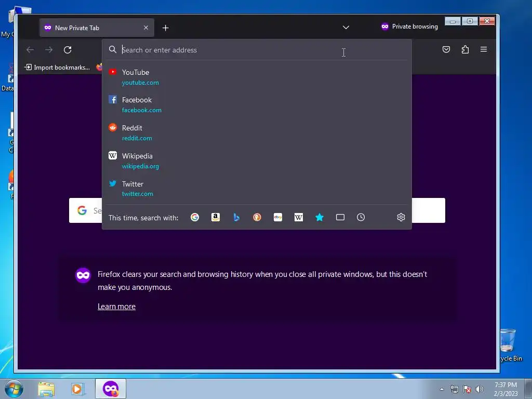Expand the list all tabs chevron
The width and height of the screenshot is (532, 399).
point(345,27)
